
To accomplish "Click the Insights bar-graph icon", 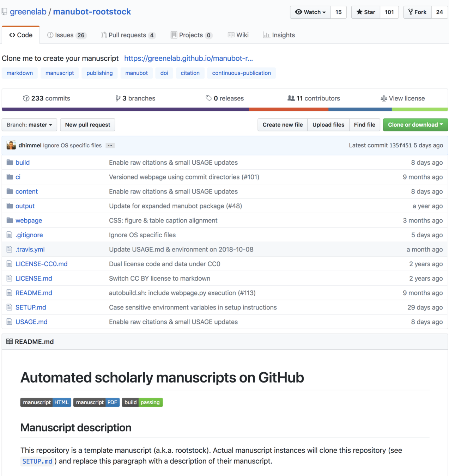I will tap(266, 35).
